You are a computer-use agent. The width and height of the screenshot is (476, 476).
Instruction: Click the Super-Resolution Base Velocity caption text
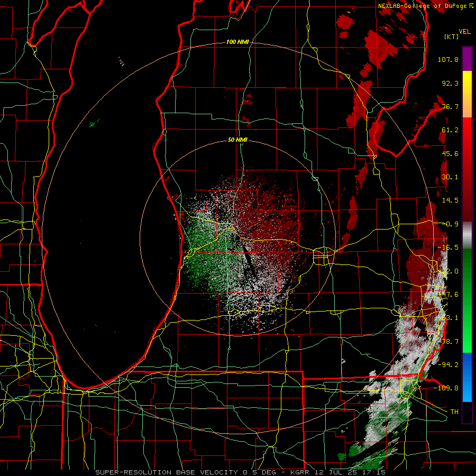241,472
